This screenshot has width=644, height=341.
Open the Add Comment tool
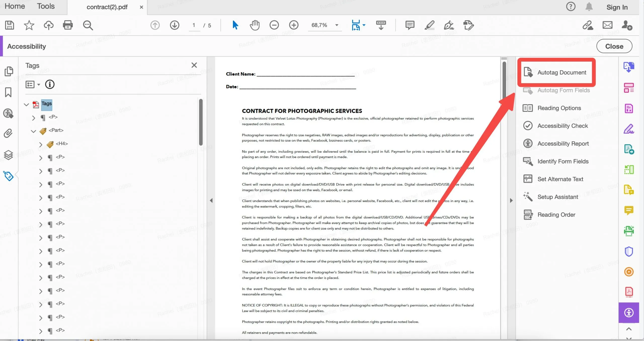[x=409, y=25]
